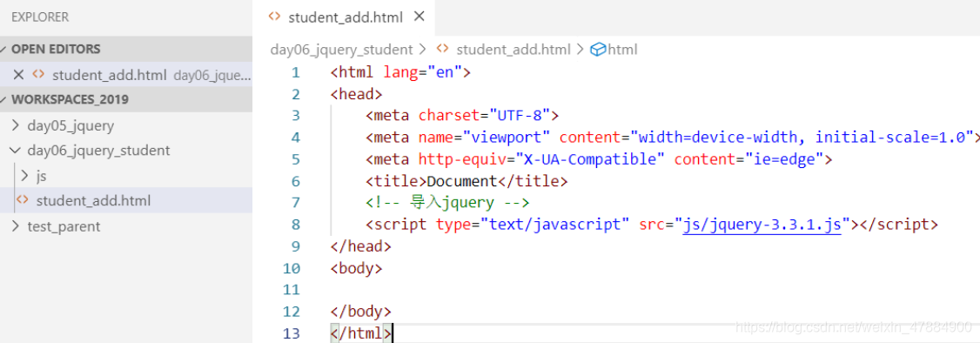The height and width of the screenshot is (343, 980).
Task: Click student_add.html breadcrumb segment
Action: 513,50
